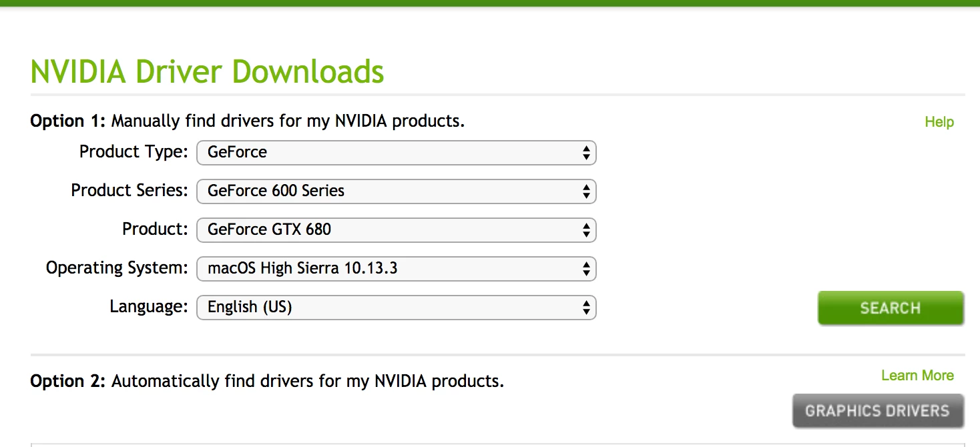Click the Operating System label
The height and width of the screenshot is (447, 980).
click(x=117, y=268)
